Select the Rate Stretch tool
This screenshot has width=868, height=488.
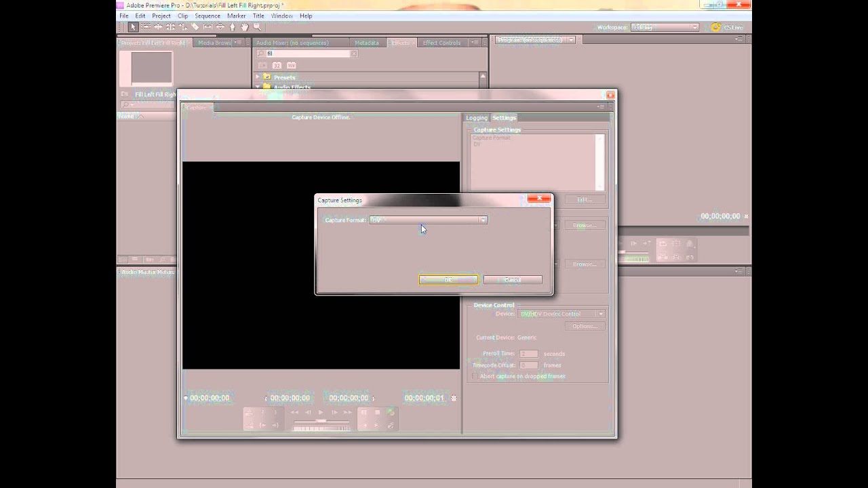[x=183, y=27]
